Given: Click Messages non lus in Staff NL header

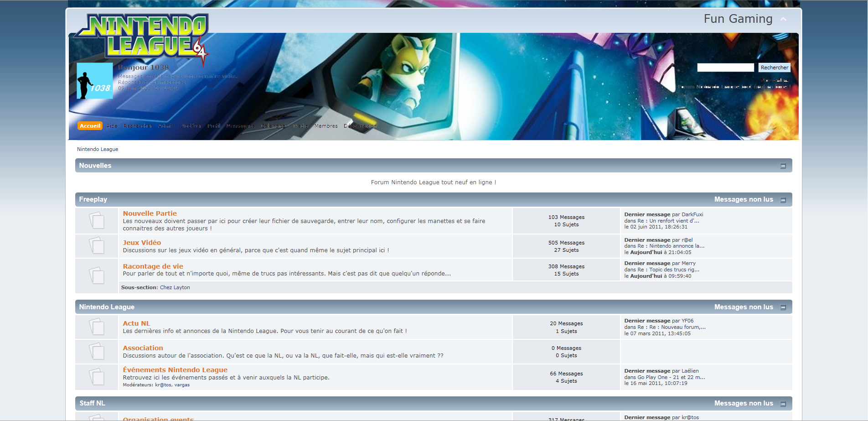Looking at the screenshot, I should pyautogui.click(x=744, y=403).
